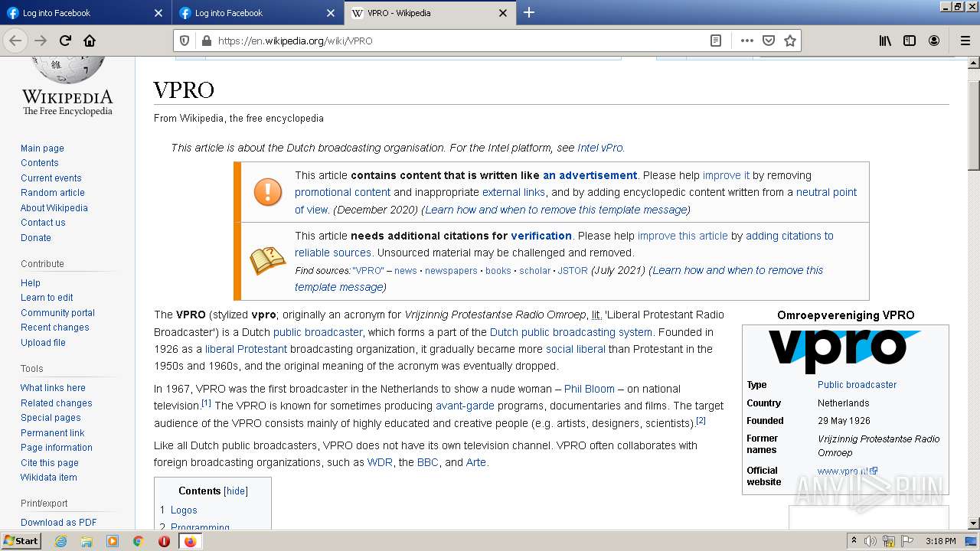This screenshot has height=551, width=980.
Task: Go back using the browser back arrow
Action: tap(15, 41)
